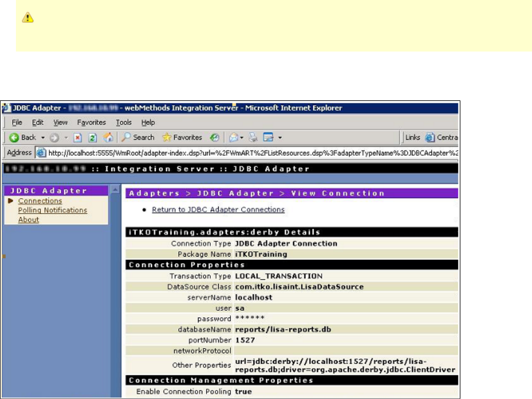Click the Edit page icon in toolbar
The image size is (532, 399).
pyautogui.click(x=268, y=137)
